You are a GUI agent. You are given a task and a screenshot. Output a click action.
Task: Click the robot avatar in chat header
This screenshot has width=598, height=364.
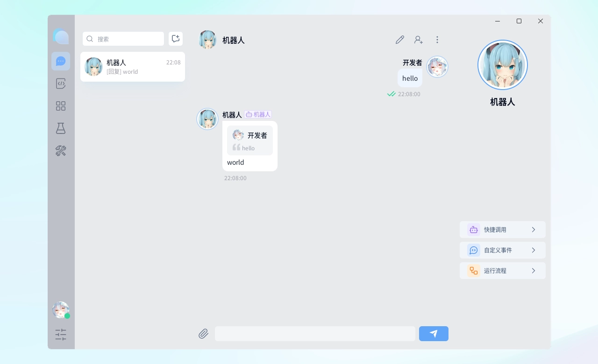[207, 40]
